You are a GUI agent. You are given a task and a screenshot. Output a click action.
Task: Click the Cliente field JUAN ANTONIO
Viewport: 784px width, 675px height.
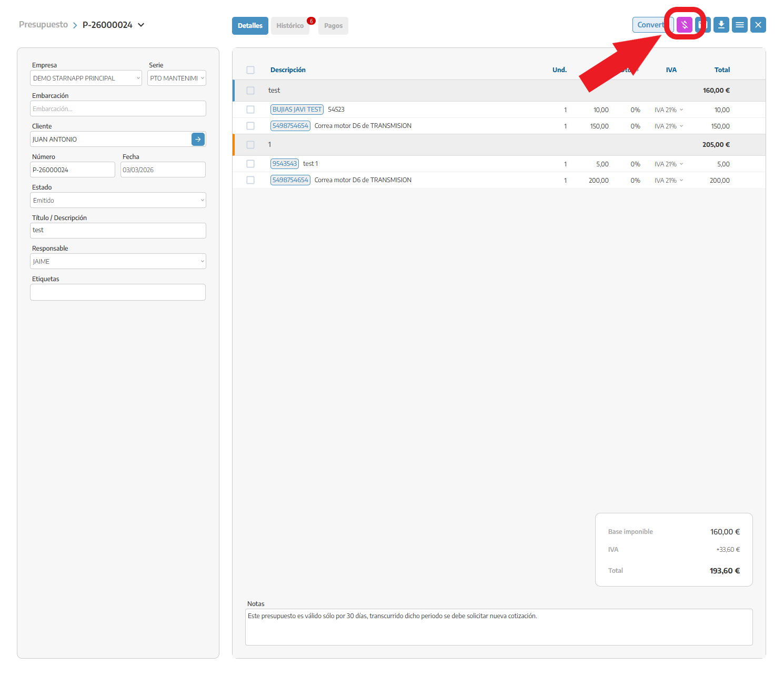click(x=110, y=139)
